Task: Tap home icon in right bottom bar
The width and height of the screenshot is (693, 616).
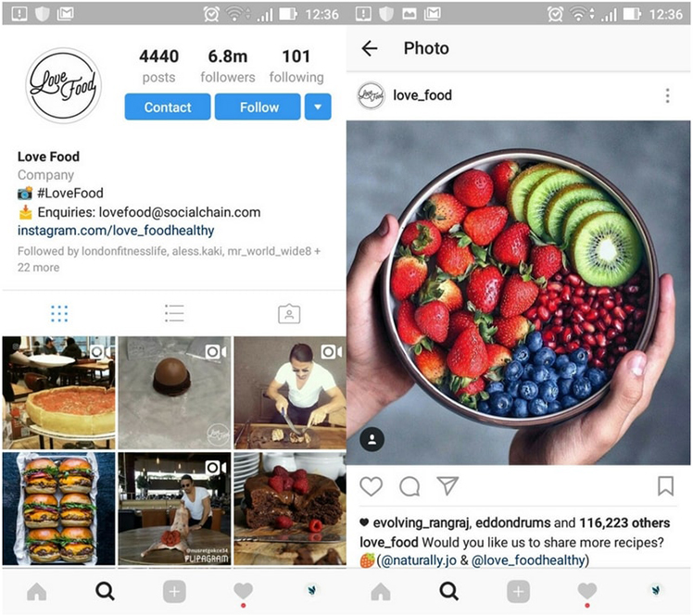Action: (381, 591)
